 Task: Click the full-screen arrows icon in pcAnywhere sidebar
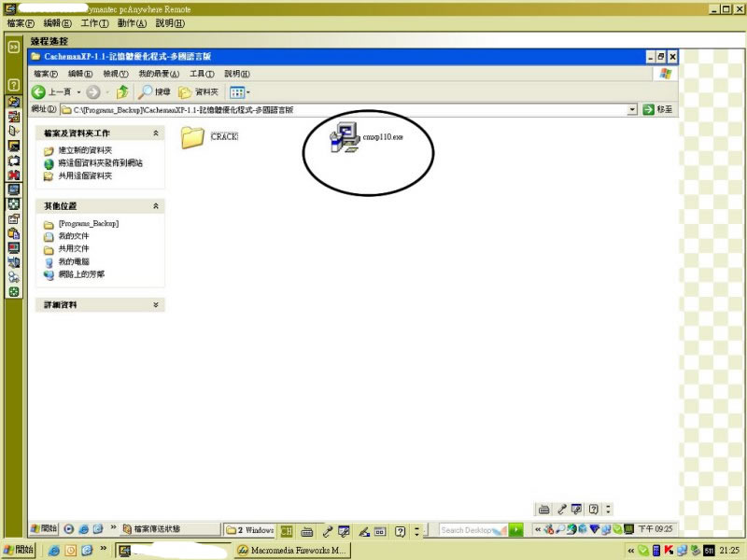point(14,204)
